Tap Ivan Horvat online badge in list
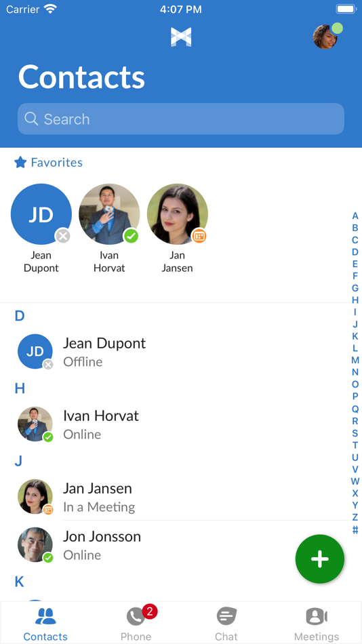The image size is (362, 644). [x=48, y=437]
